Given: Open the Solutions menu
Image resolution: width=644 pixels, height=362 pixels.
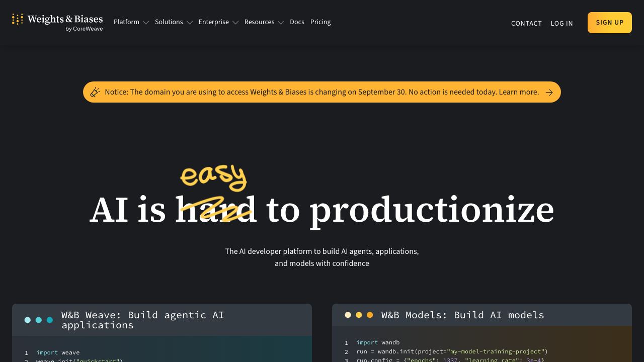Looking at the screenshot, I should [x=169, y=22].
